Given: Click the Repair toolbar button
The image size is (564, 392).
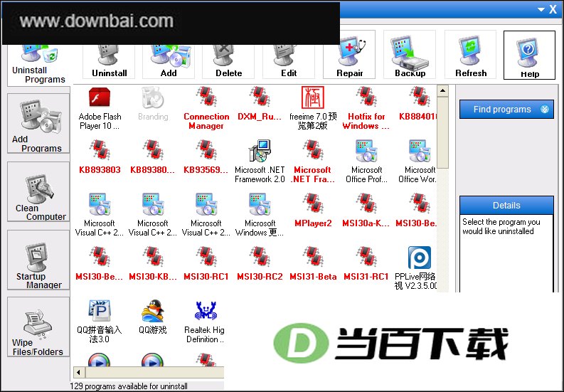Looking at the screenshot, I should tap(349, 55).
